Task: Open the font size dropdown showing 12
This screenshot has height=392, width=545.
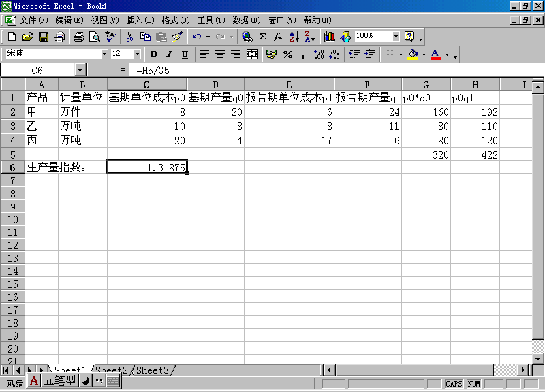Action: 137,54
